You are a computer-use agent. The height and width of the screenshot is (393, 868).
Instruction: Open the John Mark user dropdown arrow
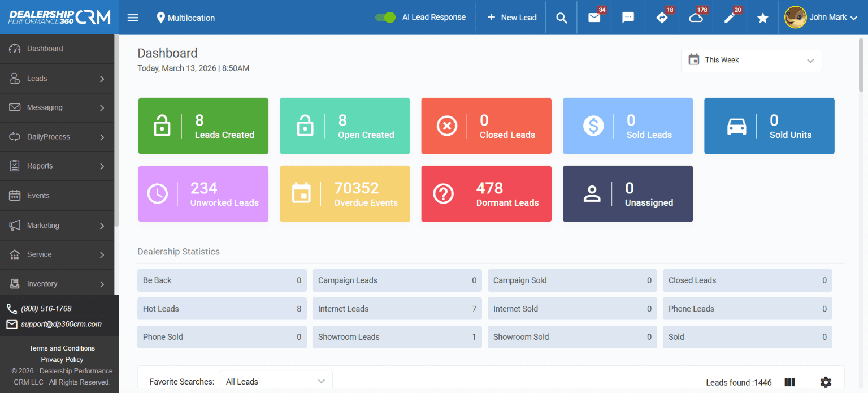854,18
